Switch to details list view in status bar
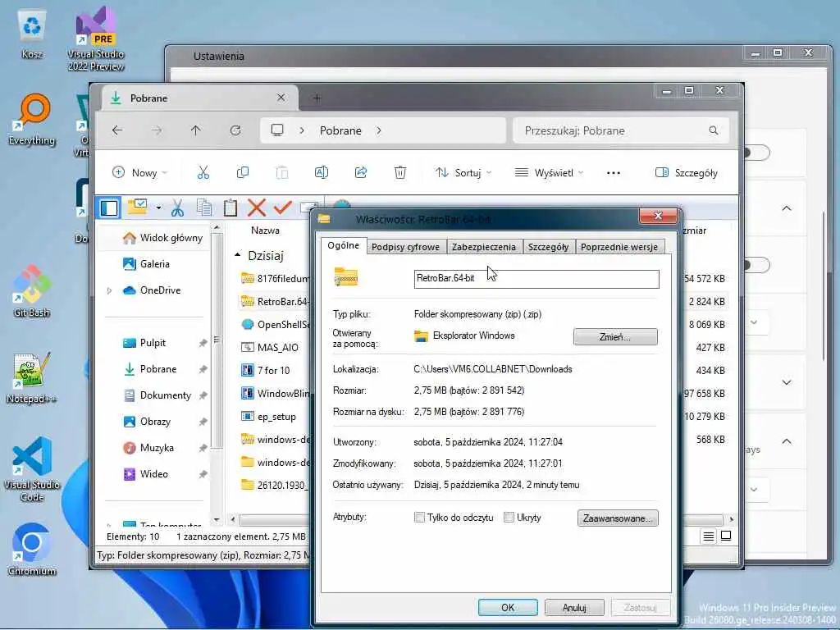Viewport: 840px width, 630px height. pos(708,536)
